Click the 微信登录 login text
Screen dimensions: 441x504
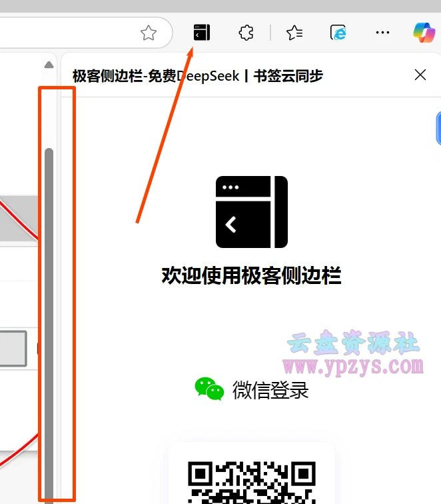(270, 389)
